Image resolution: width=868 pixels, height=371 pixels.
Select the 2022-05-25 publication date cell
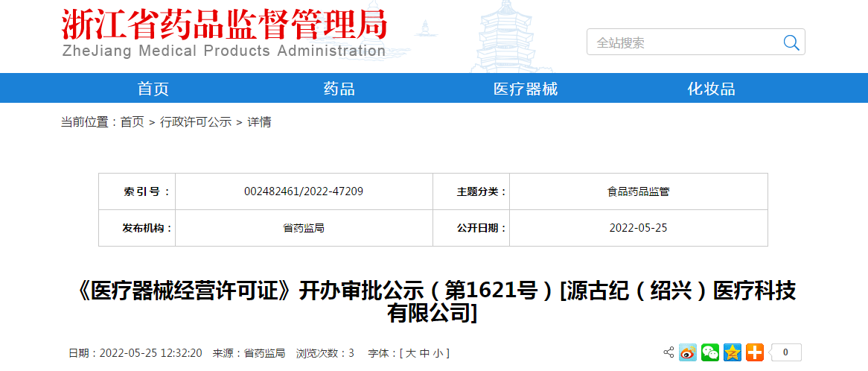point(638,227)
